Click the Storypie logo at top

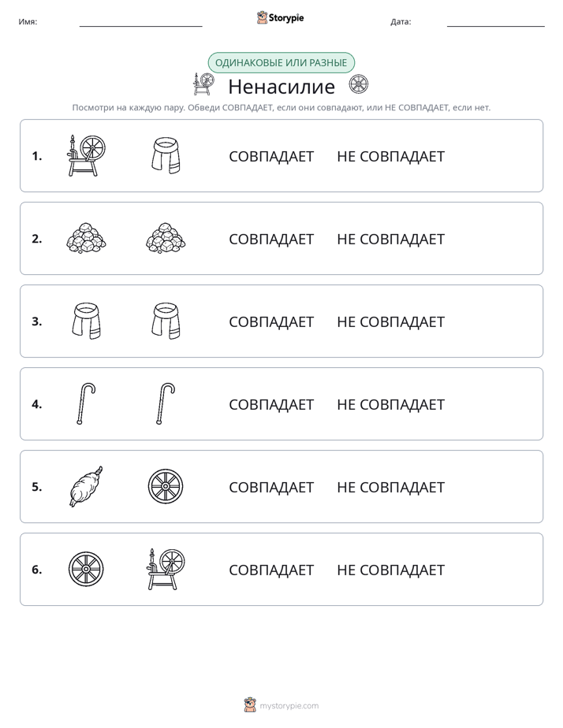click(x=281, y=17)
